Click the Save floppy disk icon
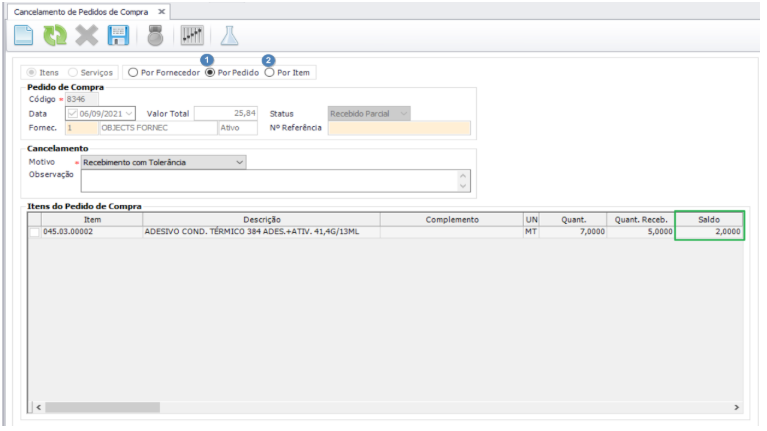The image size is (767, 431). click(118, 35)
